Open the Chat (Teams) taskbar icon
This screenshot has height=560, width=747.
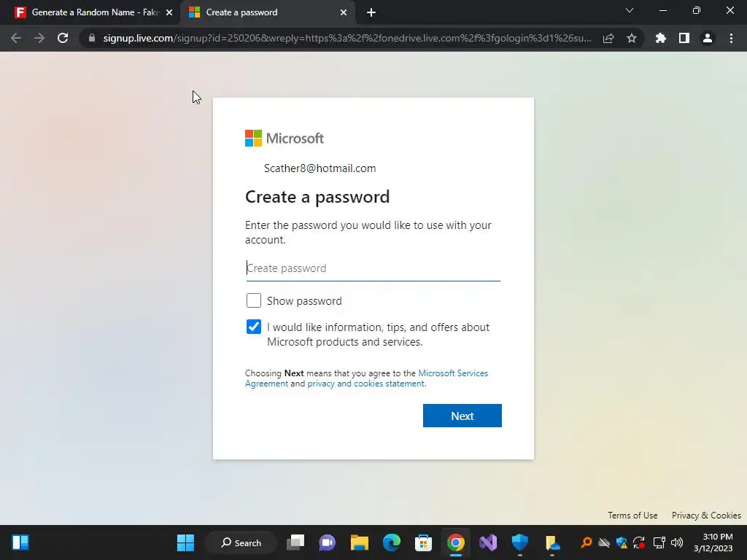coord(328,542)
